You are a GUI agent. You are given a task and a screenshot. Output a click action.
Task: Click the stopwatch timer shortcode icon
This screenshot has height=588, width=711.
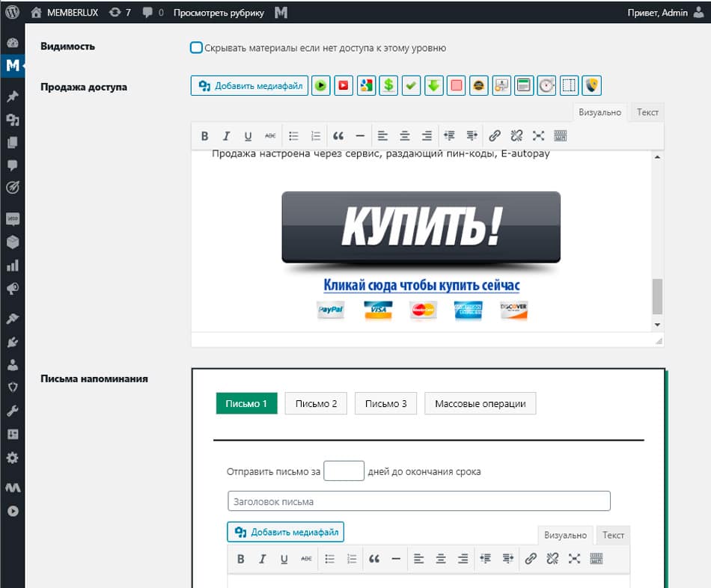click(x=547, y=85)
